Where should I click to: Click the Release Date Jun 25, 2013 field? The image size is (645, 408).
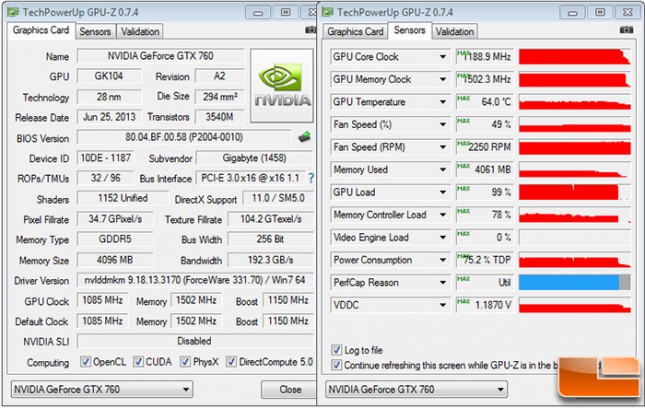click(x=109, y=117)
